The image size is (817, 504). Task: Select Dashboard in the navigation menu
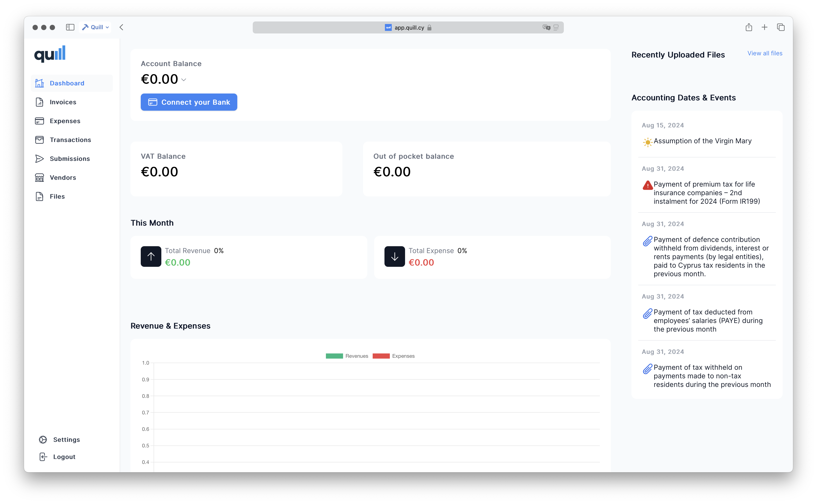(x=67, y=83)
